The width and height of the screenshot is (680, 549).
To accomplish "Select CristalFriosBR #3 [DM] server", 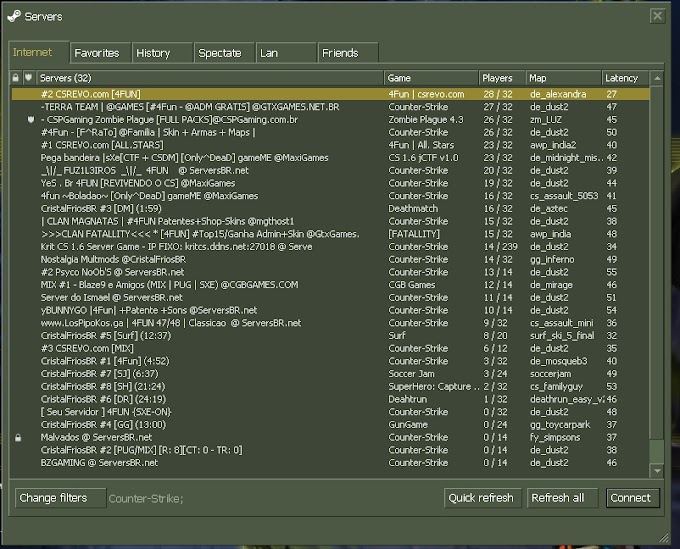I will (x=330, y=209).
